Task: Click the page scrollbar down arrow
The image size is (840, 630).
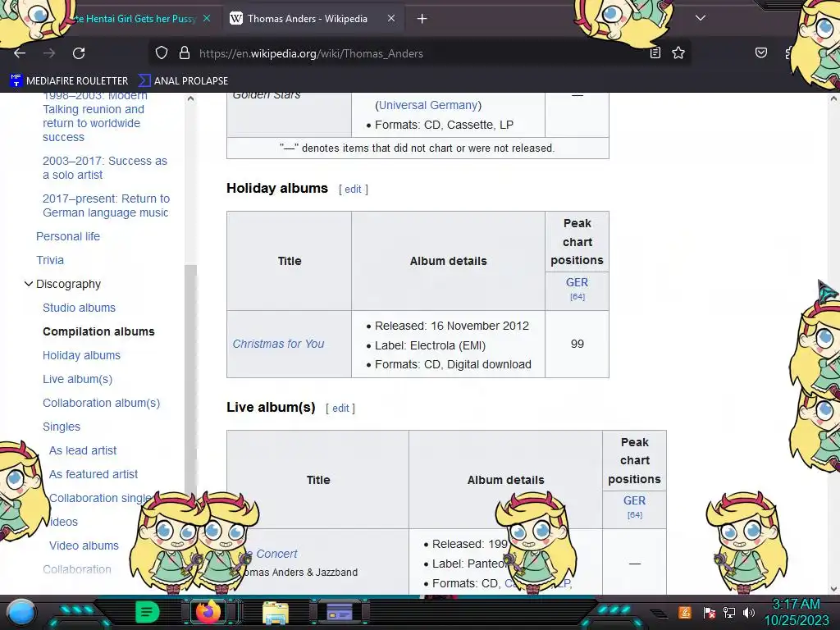Action: [x=833, y=589]
